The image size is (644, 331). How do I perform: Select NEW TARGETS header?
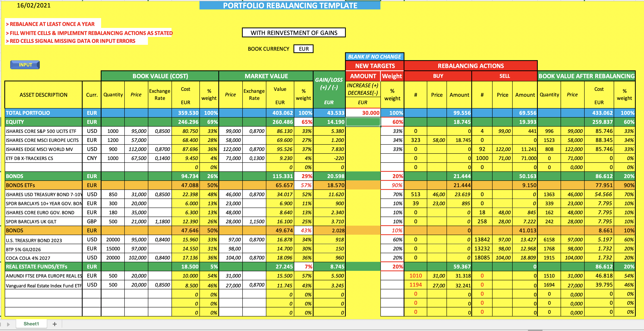375,66
